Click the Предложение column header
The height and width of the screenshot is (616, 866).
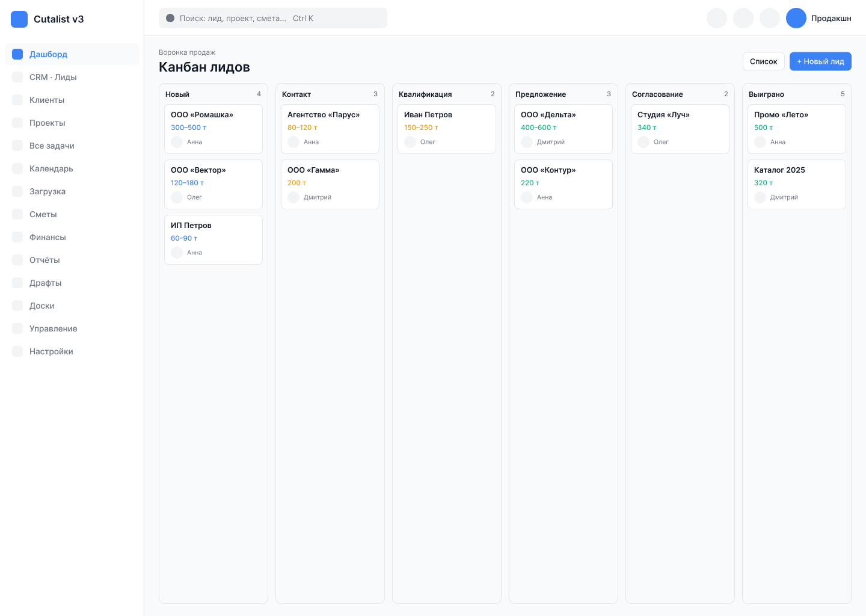click(x=541, y=94)
